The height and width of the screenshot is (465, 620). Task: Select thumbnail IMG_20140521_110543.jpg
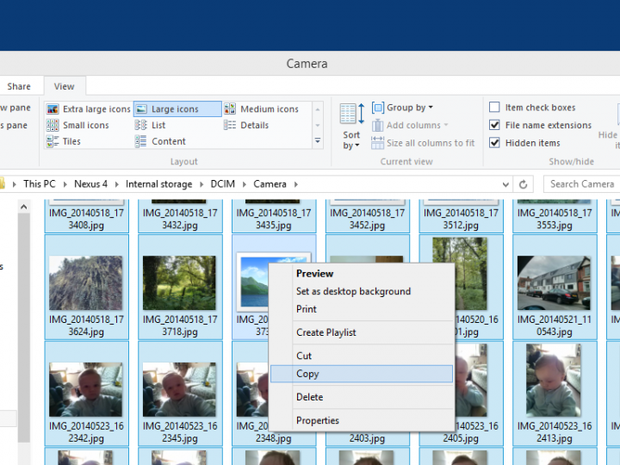[554, 283]
